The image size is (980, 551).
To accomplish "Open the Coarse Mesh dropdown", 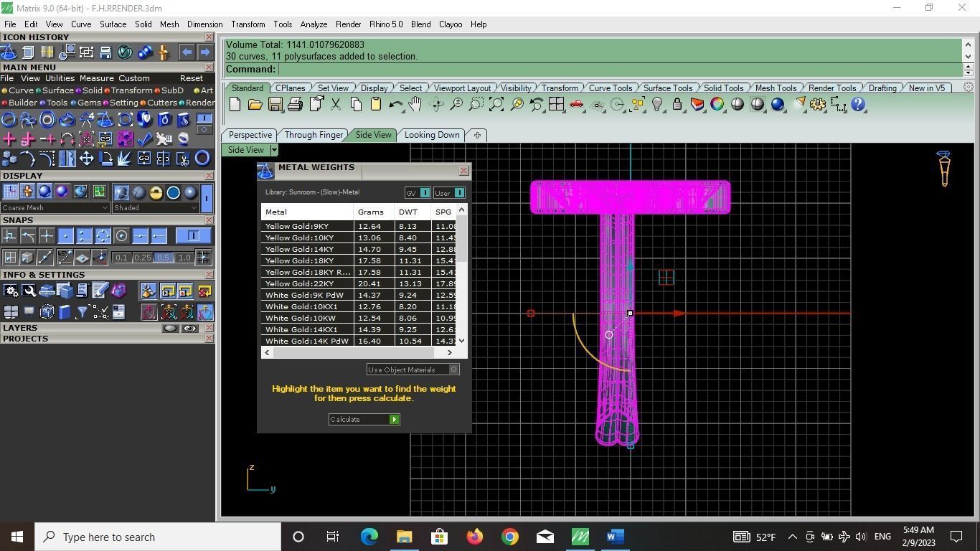I will (55, 208).
